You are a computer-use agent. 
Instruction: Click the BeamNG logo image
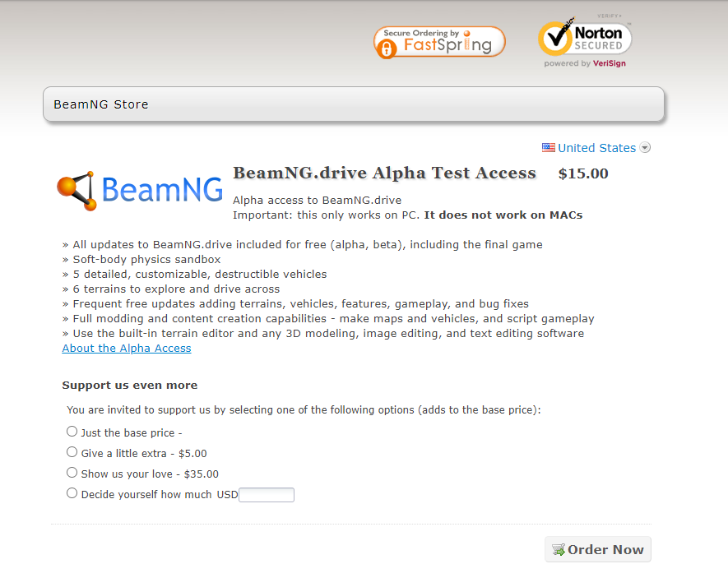point(140,191)
